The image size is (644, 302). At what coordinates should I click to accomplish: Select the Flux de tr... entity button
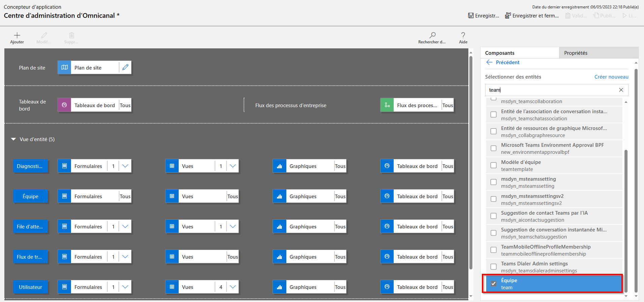click(30, 257)
